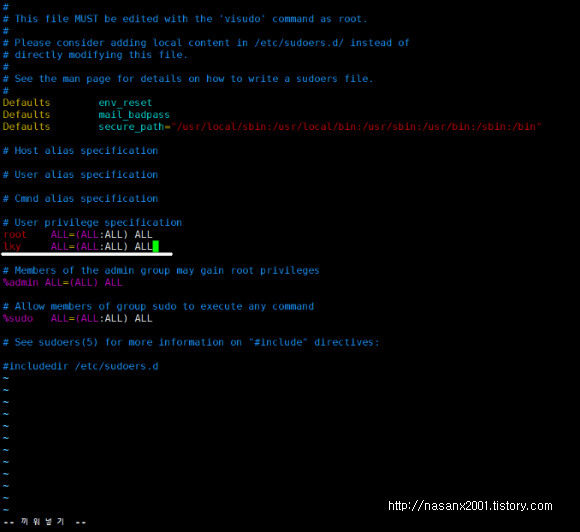The height and width of the screenshot is (532, 580).
Task: Click the 'Defaults' keyword on the env_reset line
Action: (26, 102)
